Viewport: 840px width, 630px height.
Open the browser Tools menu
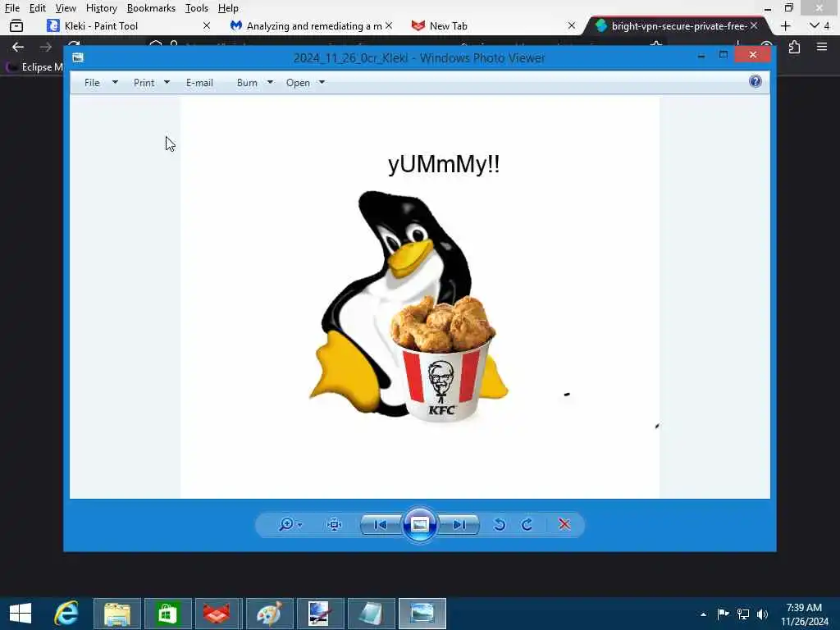(x=197, y=8)
